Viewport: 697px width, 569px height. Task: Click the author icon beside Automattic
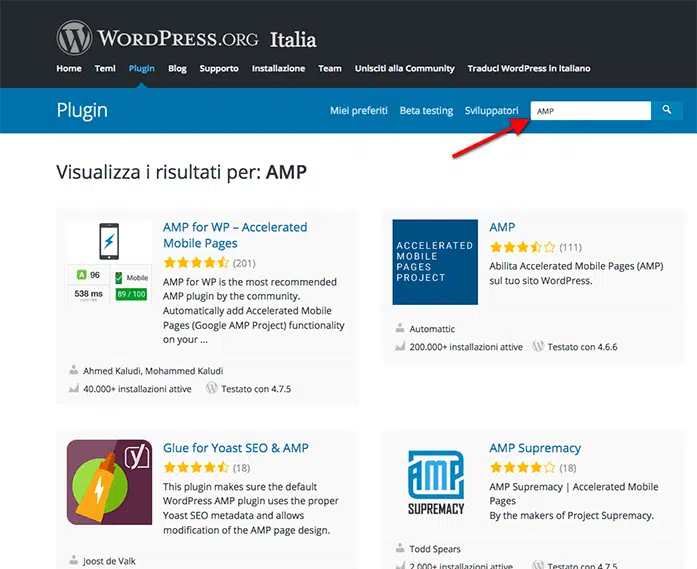400,328
